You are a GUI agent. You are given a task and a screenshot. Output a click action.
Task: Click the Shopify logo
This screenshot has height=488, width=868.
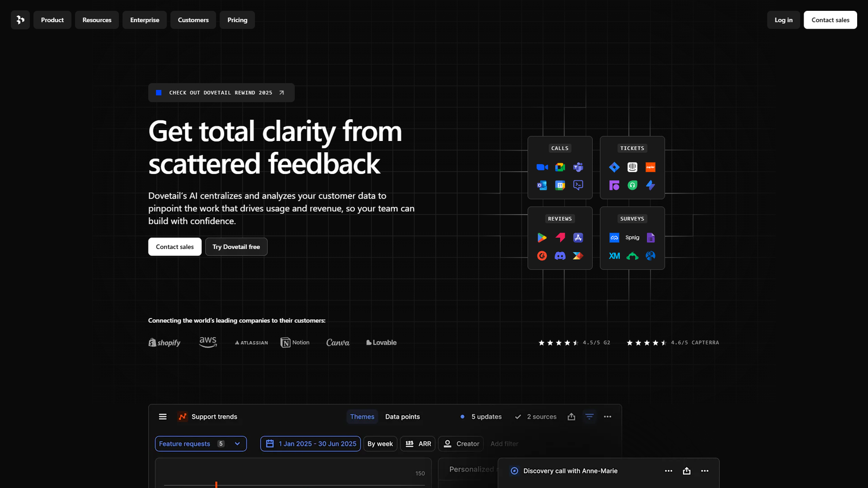pos(164,343)
